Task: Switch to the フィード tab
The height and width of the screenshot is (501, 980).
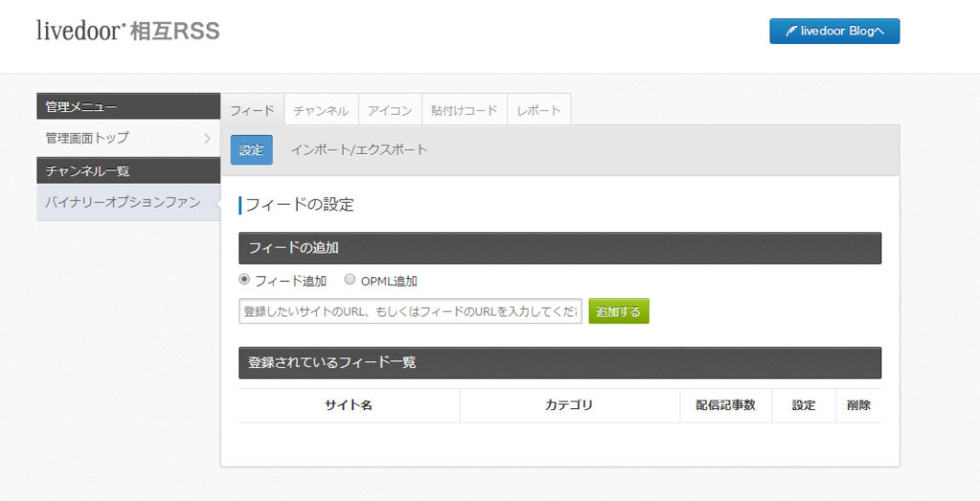Action: [x=253, y=110]
